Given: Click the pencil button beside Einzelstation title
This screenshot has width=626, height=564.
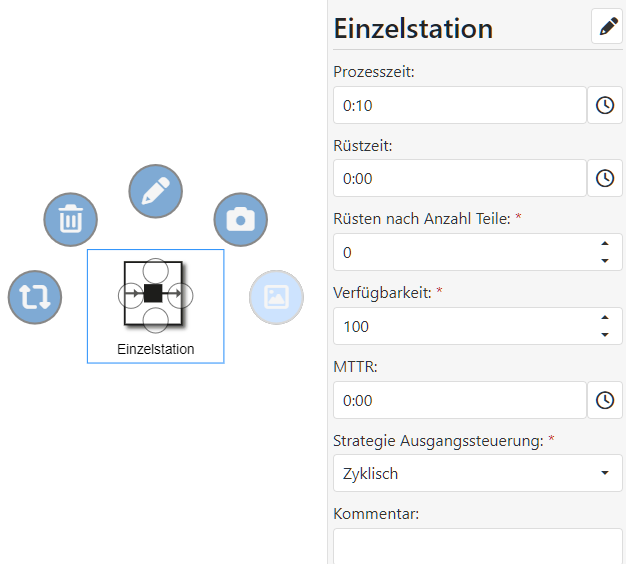Looking at the screenshot, I should point(607,26).
